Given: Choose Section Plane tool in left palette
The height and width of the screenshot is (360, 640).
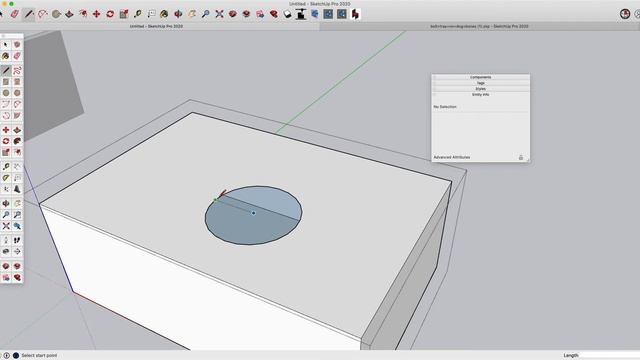Looking at the screenshot, I should coord(17,252).
